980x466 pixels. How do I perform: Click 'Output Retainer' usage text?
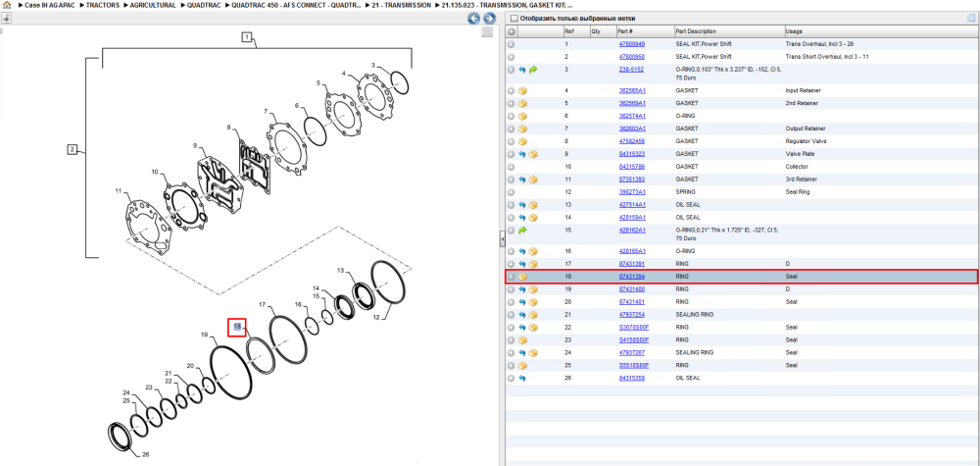pos(805,129)
